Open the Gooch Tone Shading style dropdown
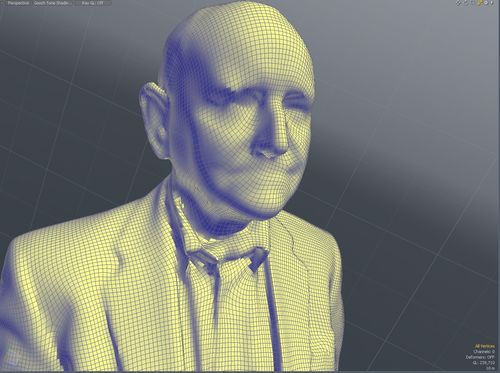 pyautogui.click(x=53, y=3)
